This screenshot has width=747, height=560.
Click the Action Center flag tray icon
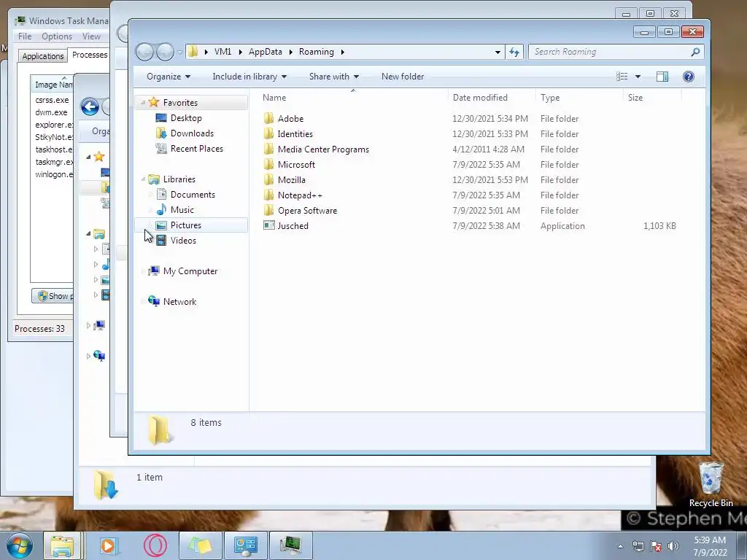tap(656, 546)
